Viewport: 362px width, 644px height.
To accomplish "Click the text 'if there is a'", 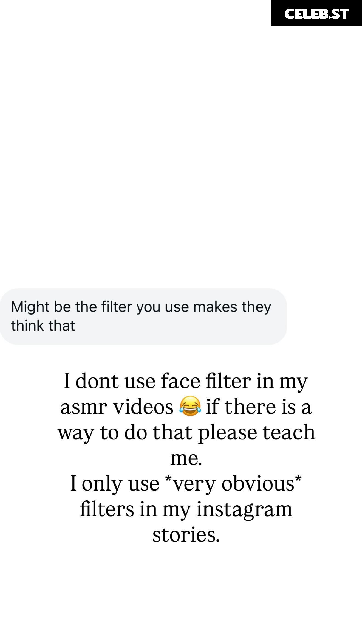I will click(x=259, y=407).
